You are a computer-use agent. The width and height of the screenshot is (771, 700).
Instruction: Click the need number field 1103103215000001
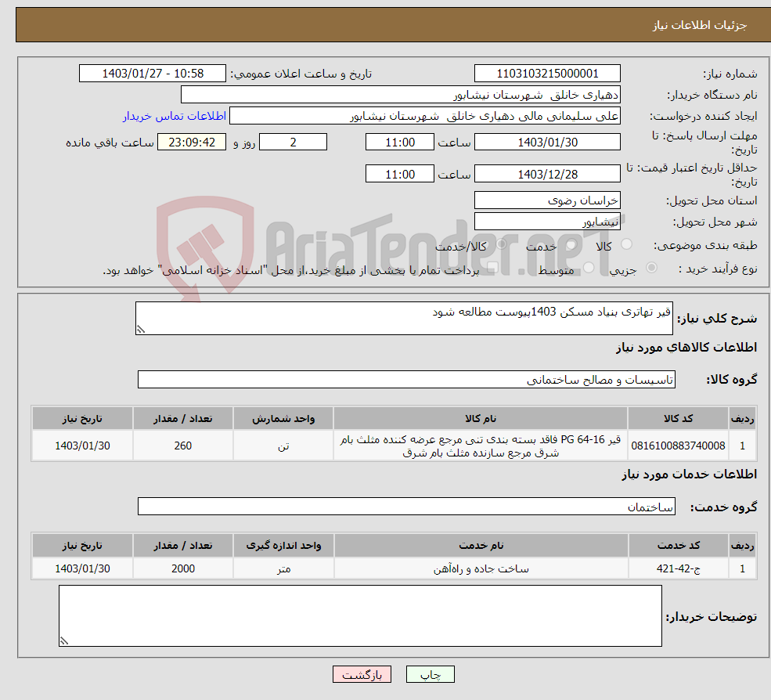(547, 74)
